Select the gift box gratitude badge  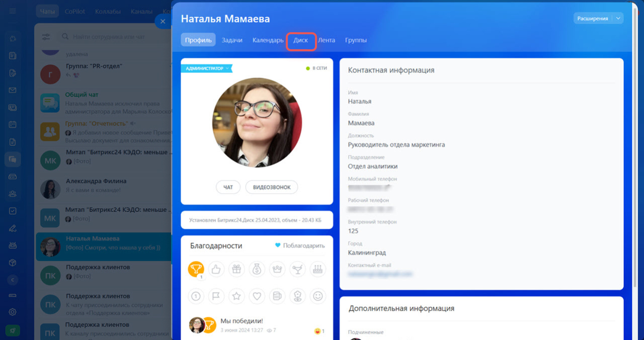click(236, 269)
